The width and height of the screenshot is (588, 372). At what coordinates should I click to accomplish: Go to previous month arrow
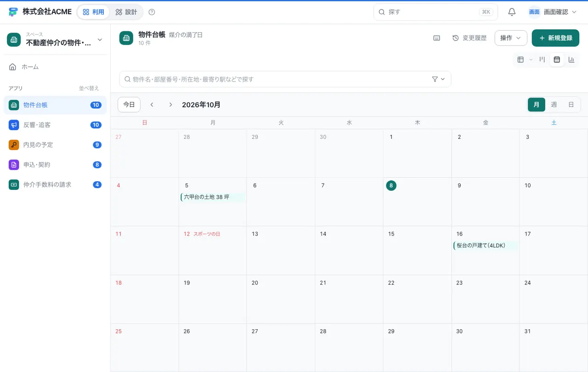click(x=152, y=105)
